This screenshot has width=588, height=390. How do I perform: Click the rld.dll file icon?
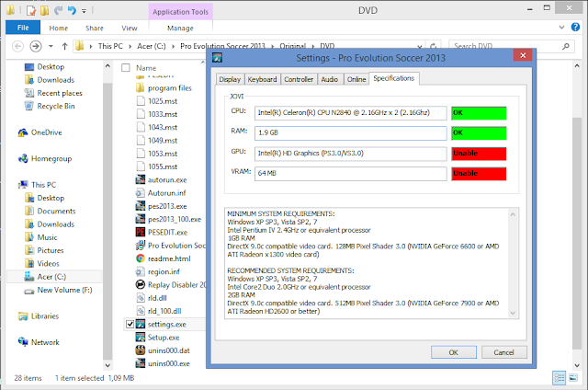pyautogui.click(x=141, y=298)
